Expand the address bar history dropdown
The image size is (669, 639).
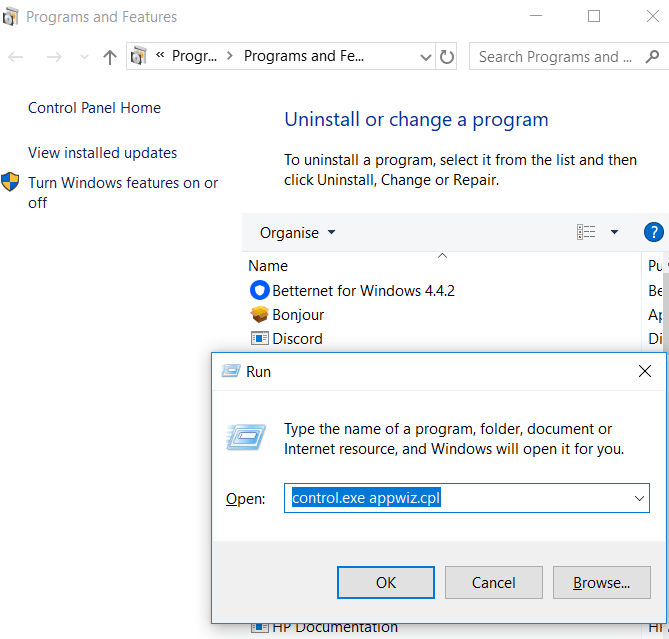[425, 57]
